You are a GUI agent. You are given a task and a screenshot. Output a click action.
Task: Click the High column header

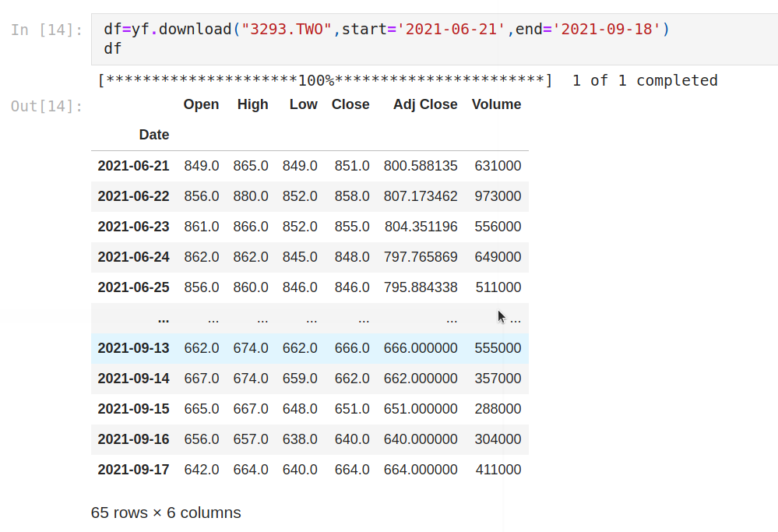pos(252,104)
